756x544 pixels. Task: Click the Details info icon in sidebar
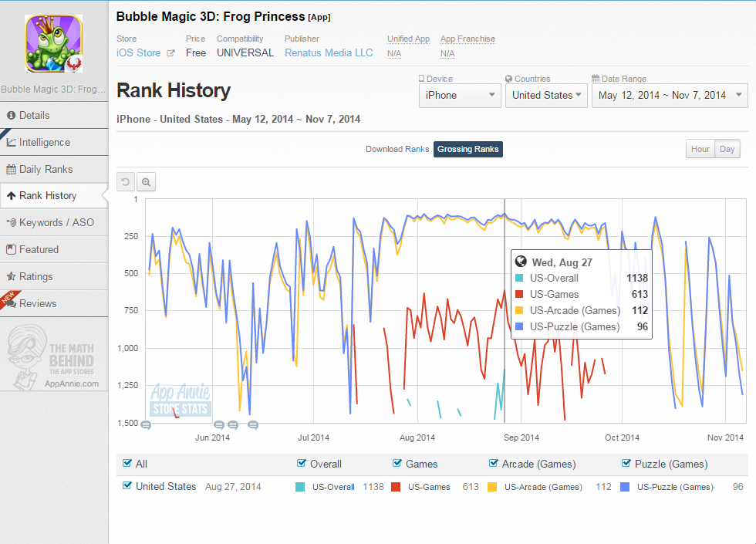[11, 115]
